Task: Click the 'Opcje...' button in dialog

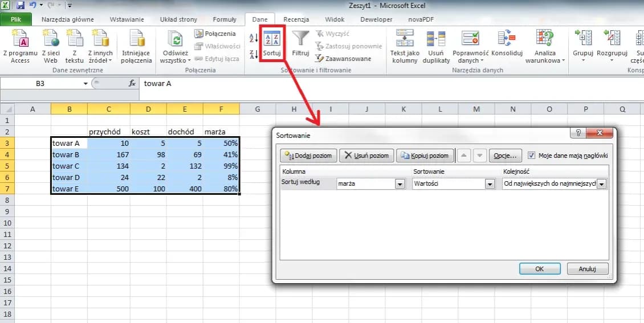Action: 505,156
